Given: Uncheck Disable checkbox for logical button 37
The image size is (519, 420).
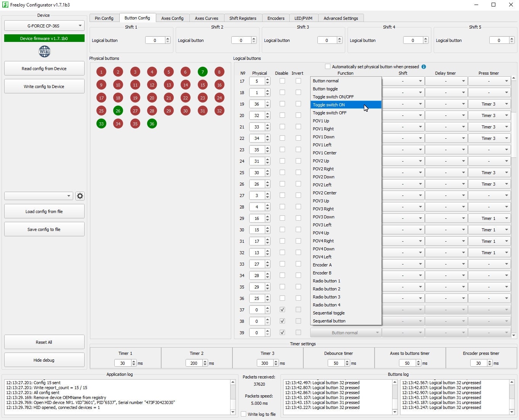Looking at the screenshot, I should click(282, 310).
